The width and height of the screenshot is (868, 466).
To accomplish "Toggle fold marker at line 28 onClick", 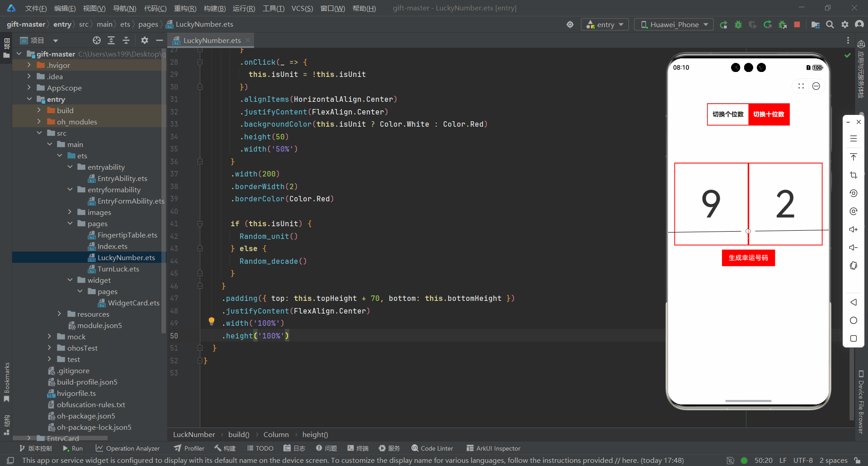I will pos(200,62).
